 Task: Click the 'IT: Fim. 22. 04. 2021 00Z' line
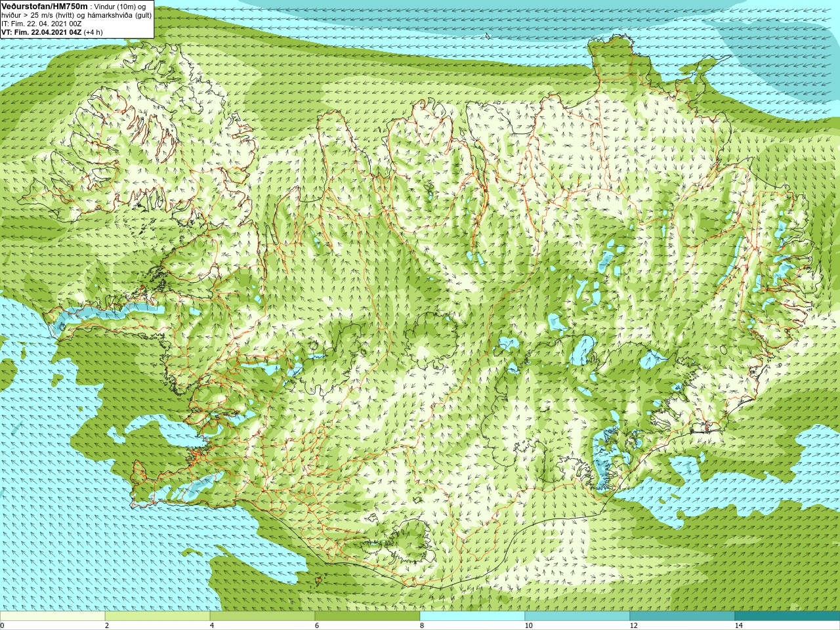click(x=41, y=24)
